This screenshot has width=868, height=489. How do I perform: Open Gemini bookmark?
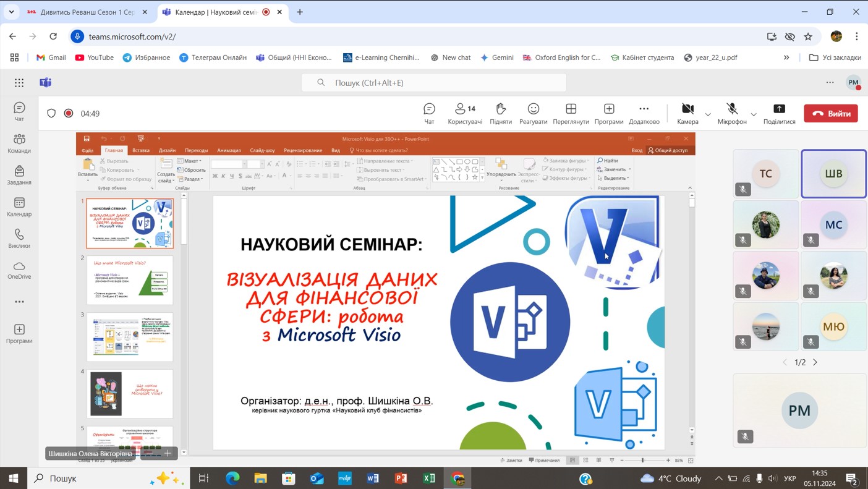pyautogui.click(x=496, y=57)
